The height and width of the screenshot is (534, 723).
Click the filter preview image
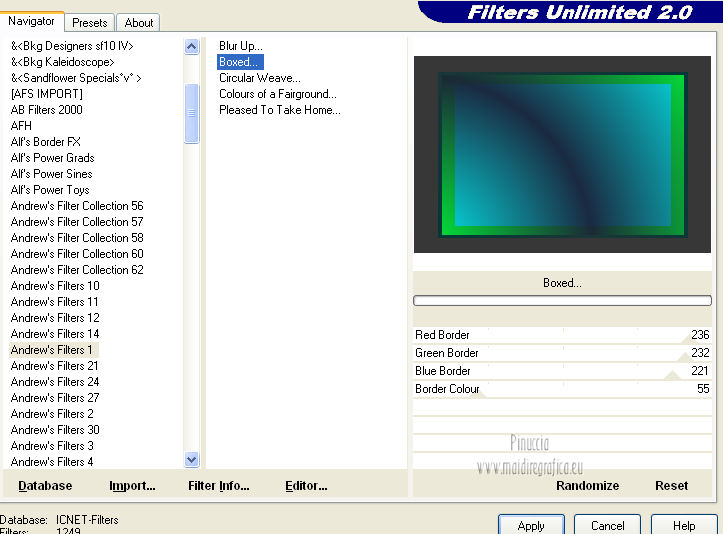pos(562,154)
